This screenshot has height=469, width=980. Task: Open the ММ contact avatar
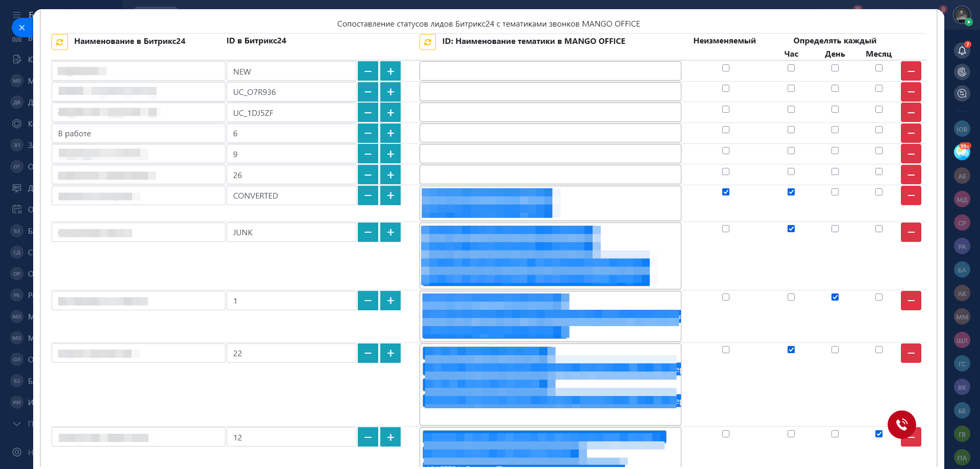[962, 317]
